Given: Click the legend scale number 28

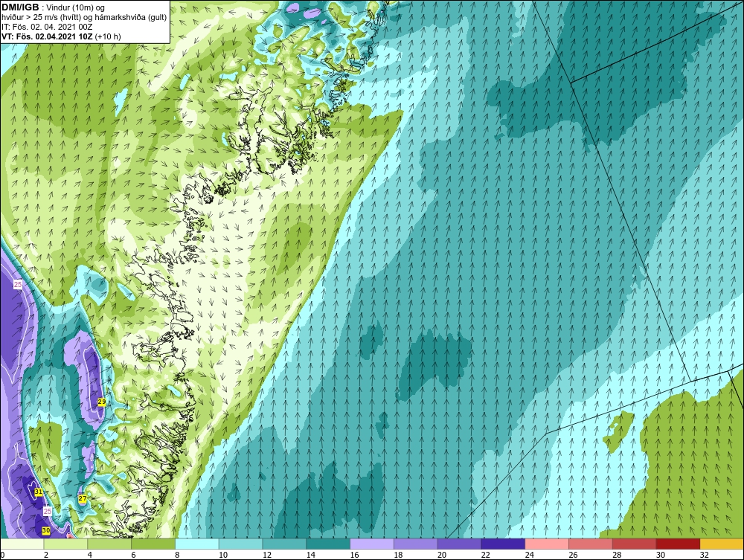Looking at the screenshot, I should tap(616, 555).
